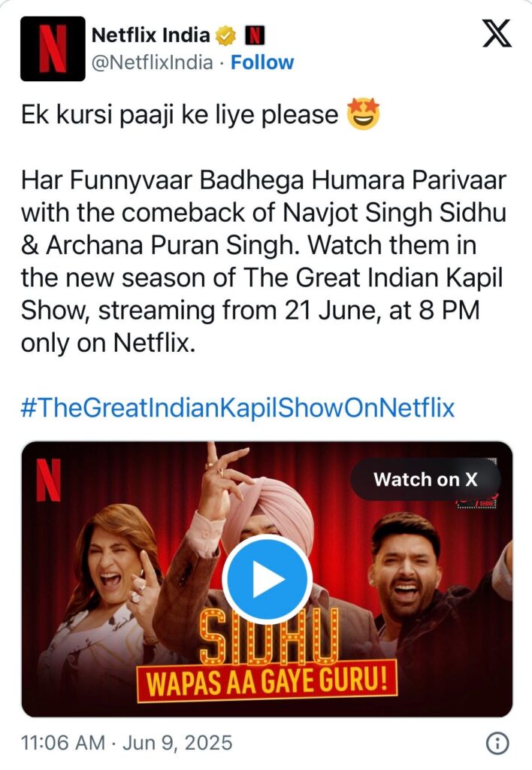This screenshot has height=770, width=532.
Task: Click the star-eyes emoji in tweet
Action: [363, 114]
